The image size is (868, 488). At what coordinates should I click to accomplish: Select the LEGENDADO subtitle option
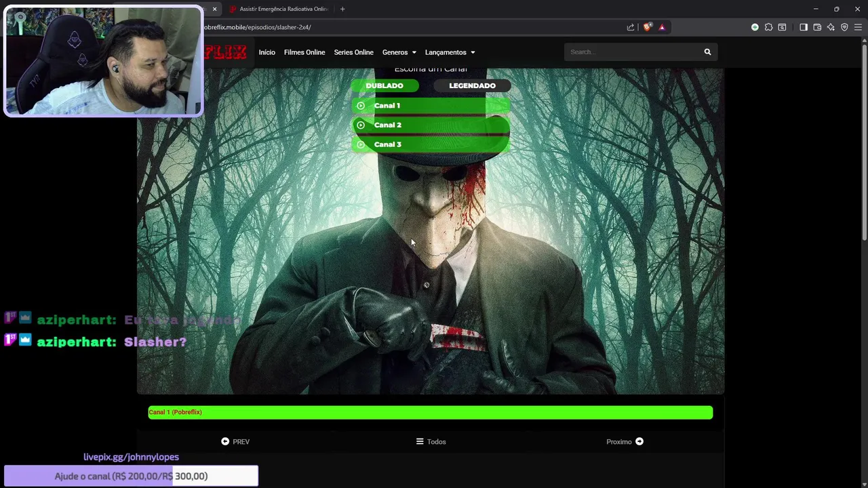tap(472, 85)
